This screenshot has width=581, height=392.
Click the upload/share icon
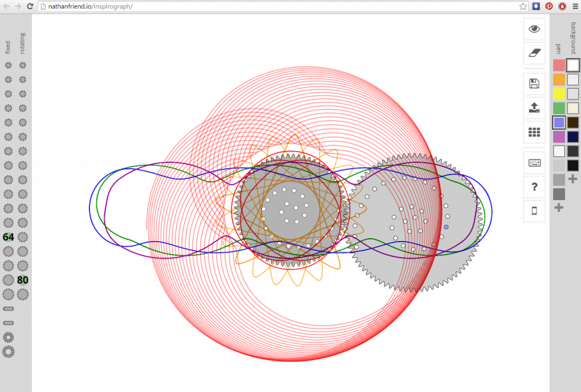coord(534,108)
